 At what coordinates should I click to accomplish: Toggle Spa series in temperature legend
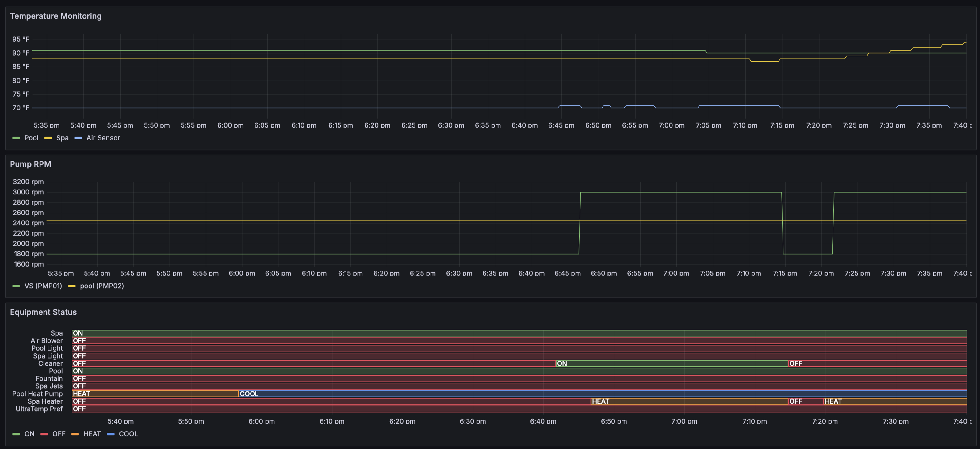(62, 138)
